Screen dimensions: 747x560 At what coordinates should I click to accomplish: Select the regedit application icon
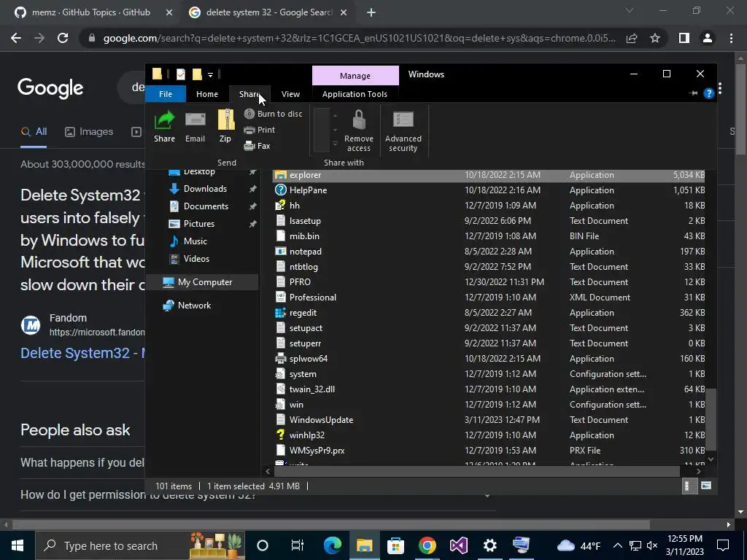pyautogui.click(x=281, y=313)
